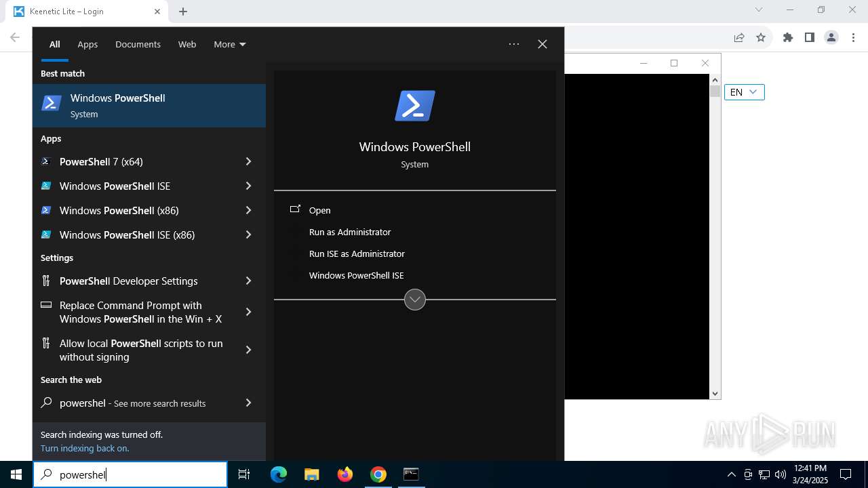Click the console window scrollbar up arrow
The height and width of the screenshot is (488, 868).
coord(715,80)
